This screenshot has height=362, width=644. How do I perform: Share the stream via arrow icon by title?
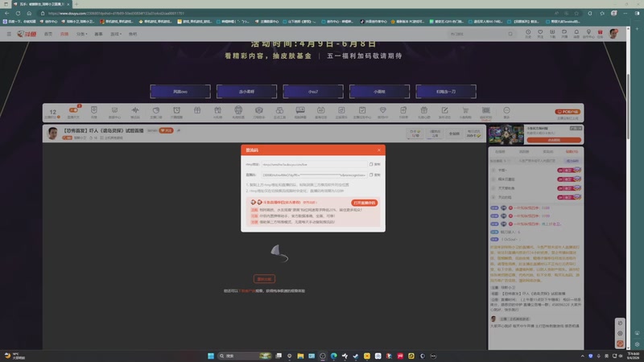(x=179, y=130)
